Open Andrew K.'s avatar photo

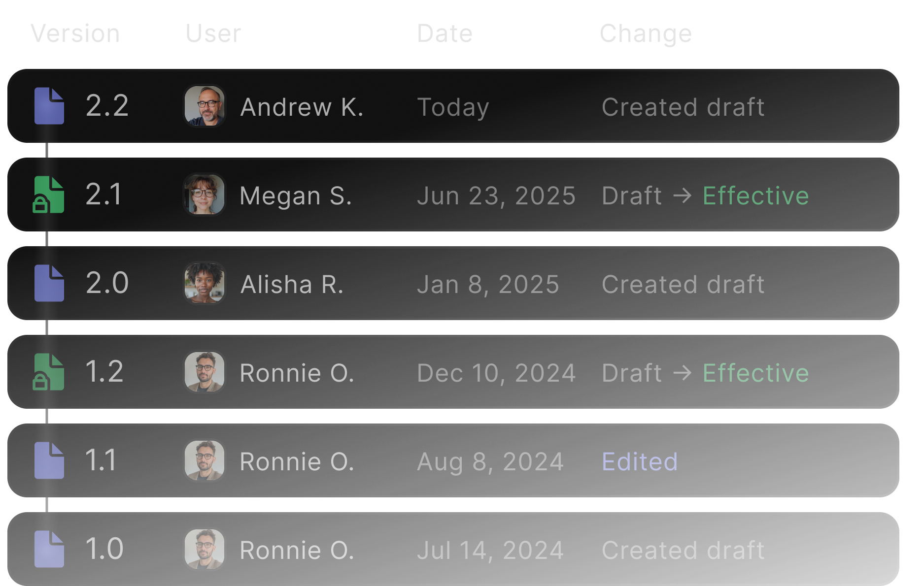pos(205,106)
